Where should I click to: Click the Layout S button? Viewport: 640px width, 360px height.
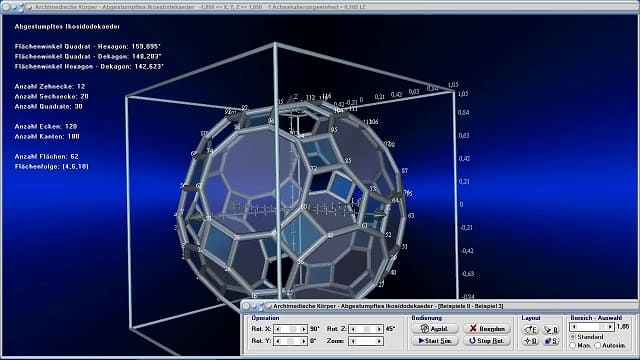pyautogui.click(x=551, y=340)
